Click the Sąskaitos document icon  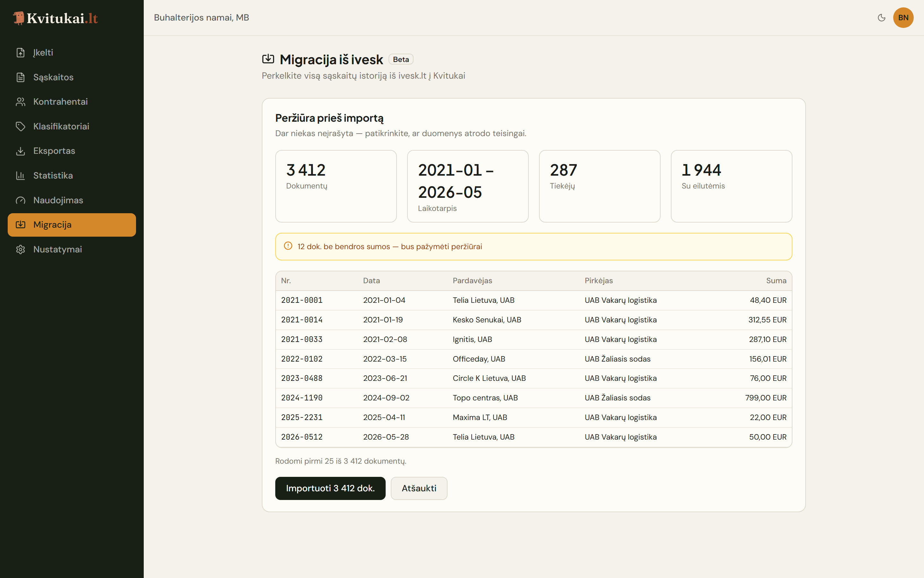21,77
